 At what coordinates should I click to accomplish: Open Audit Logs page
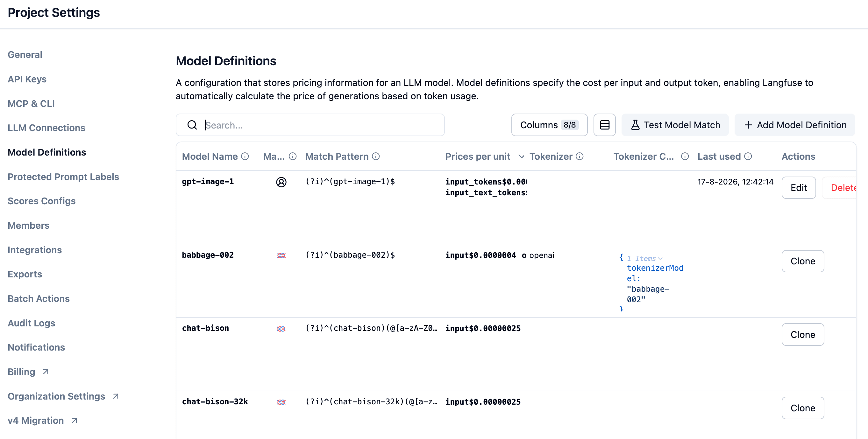31,323
